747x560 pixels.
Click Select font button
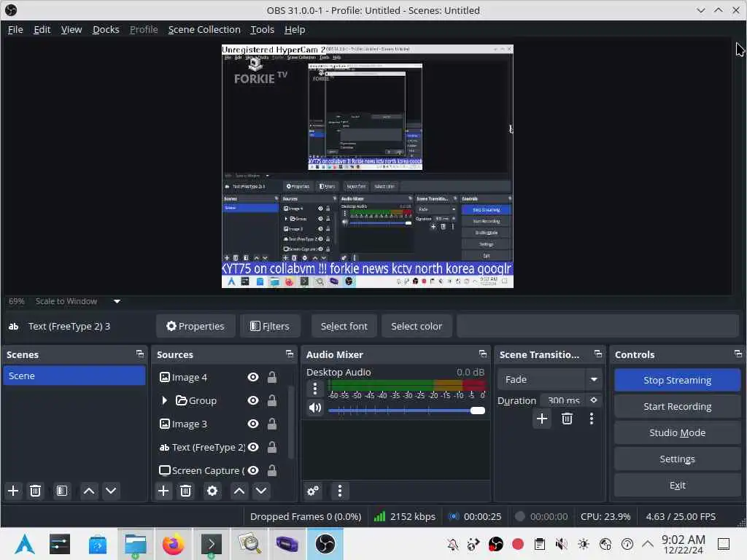pos(344,326)
